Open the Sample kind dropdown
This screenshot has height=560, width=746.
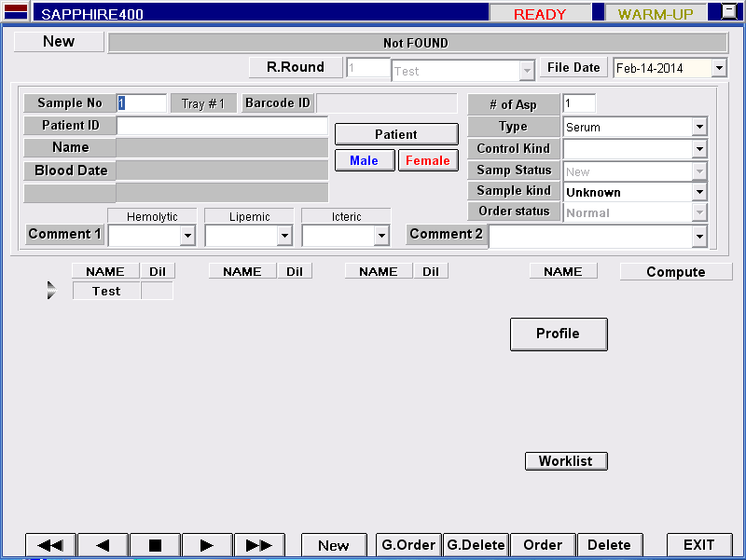699,192
